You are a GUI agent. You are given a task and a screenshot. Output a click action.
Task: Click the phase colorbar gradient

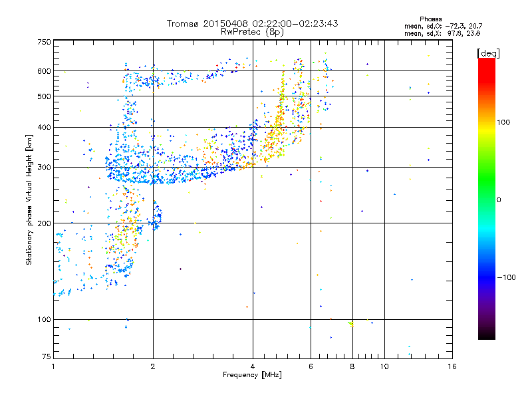click(x=487, y=199)
